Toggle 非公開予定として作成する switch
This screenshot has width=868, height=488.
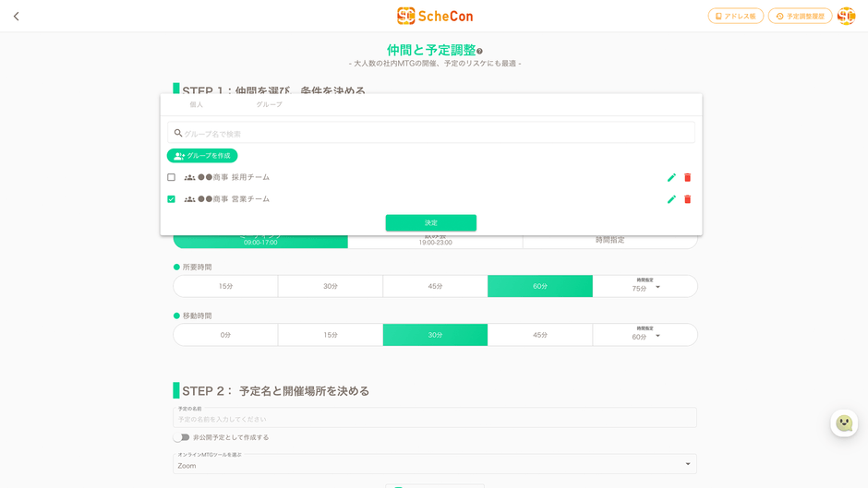pos(181,437)
